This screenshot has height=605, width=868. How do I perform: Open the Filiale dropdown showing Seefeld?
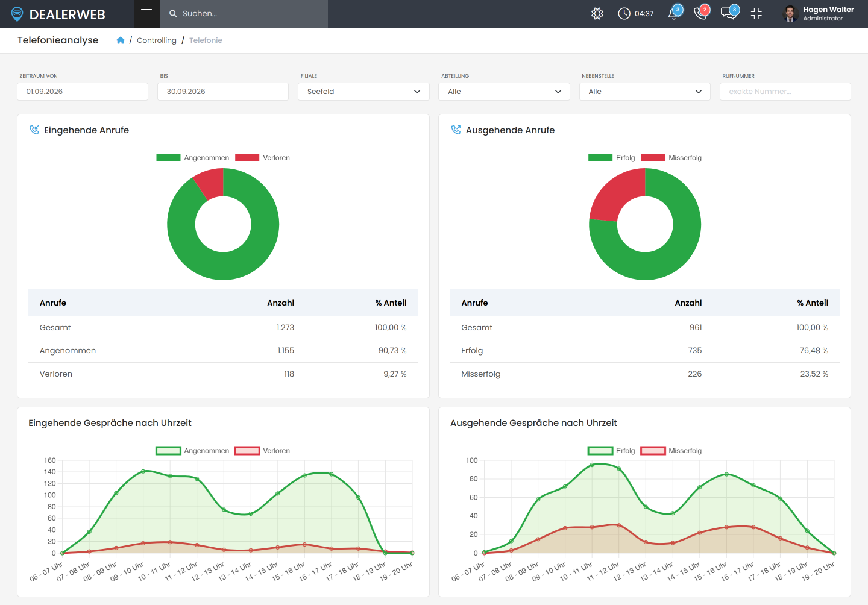(363, 92)
